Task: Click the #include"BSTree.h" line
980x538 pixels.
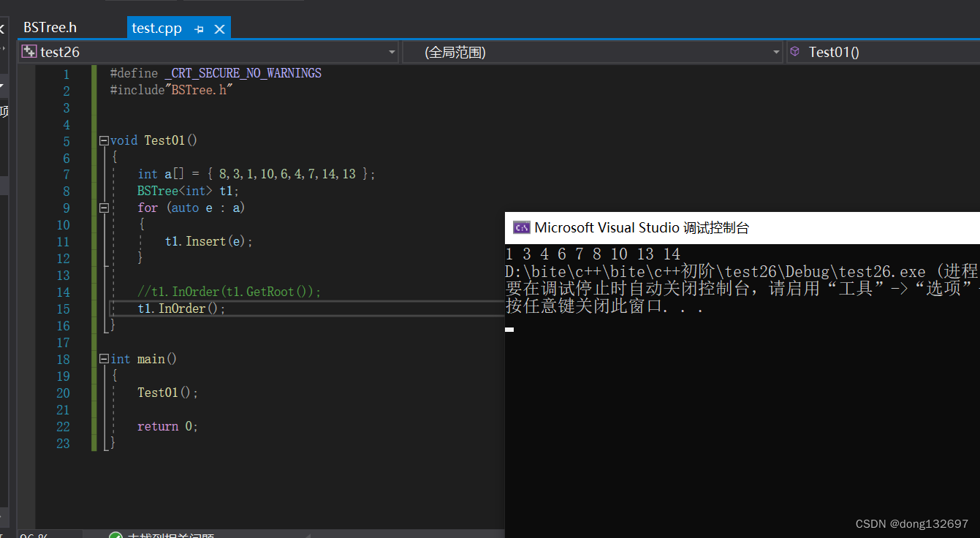Action: pyautogui.click(x=171, y=90)
